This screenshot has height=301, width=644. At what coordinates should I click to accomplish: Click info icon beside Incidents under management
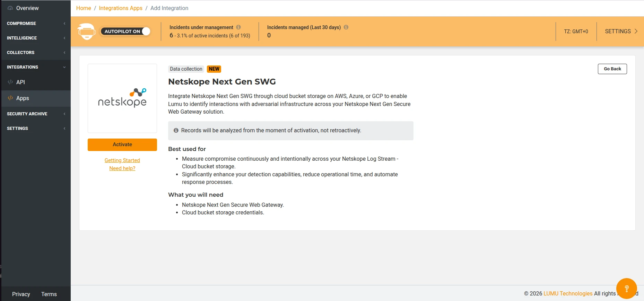coord(238,27)
